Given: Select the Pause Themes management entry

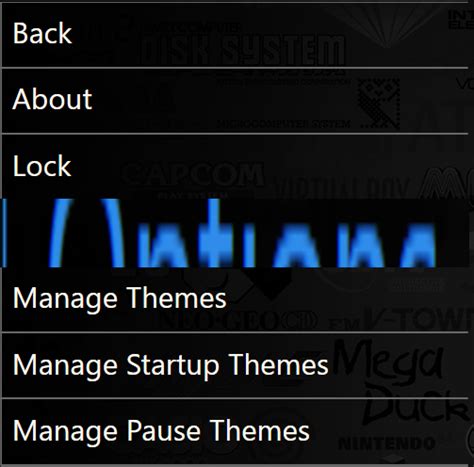Looking at the screenshot, I should coord(235,431).
